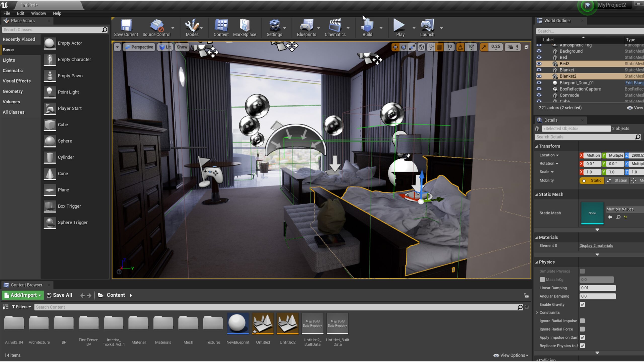This screenshot has height=362, width=644.
Task: Click the Add/Import button
Action: (23, 295)
